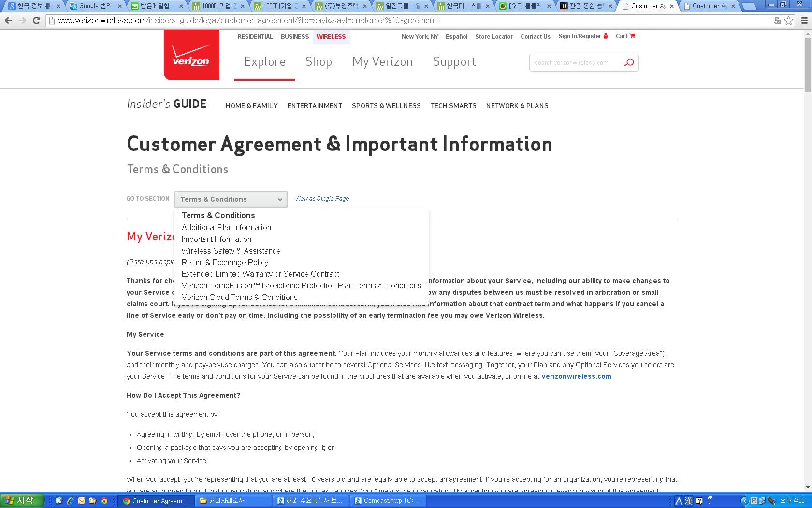Open the Shop navigation item
The height and width of the screenshot is (508, 812).
click(319, 62)
